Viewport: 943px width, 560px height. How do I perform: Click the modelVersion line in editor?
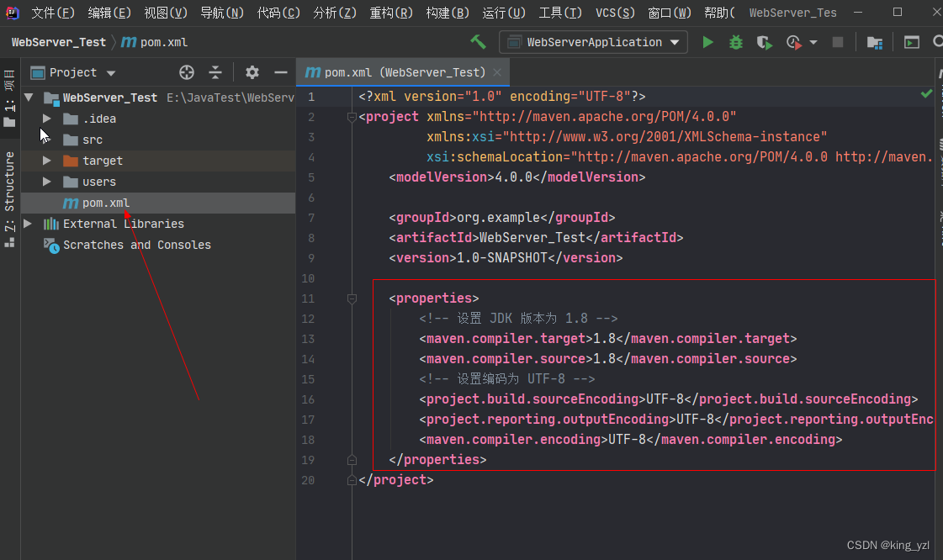[517, 177]
